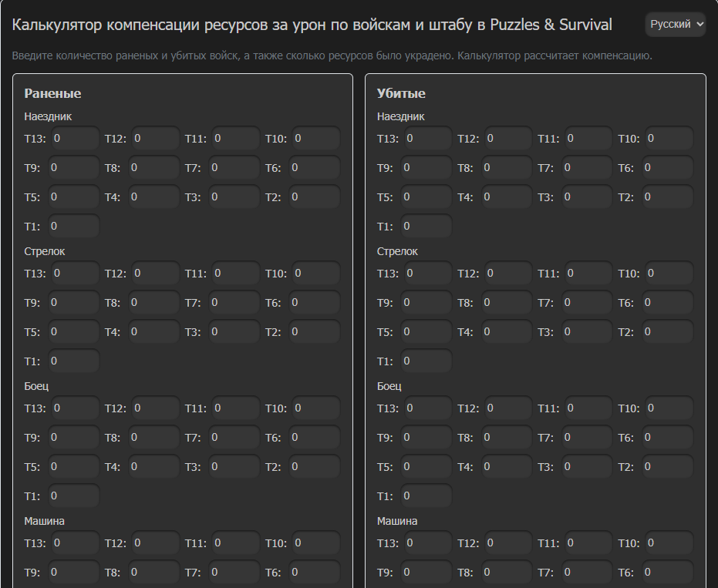Click the killed Боец T7 input
This screenshot has height=588, width=718.
coord(587,438)
